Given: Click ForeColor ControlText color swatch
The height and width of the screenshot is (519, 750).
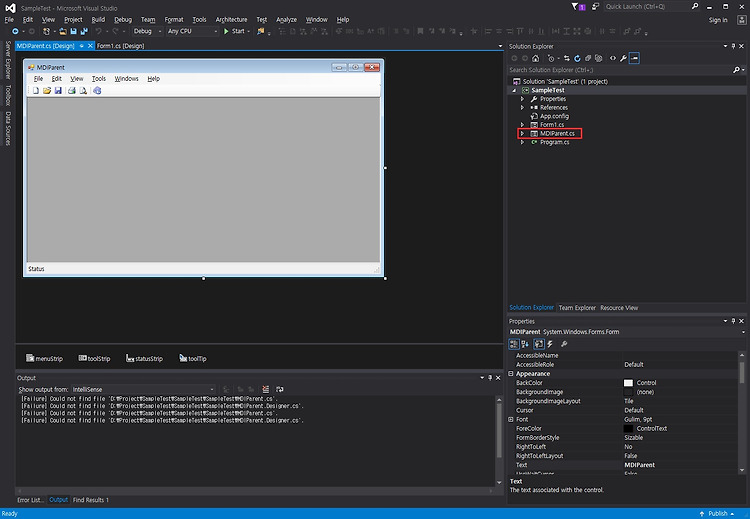Looking at the screenshot, I should point(628,429).
